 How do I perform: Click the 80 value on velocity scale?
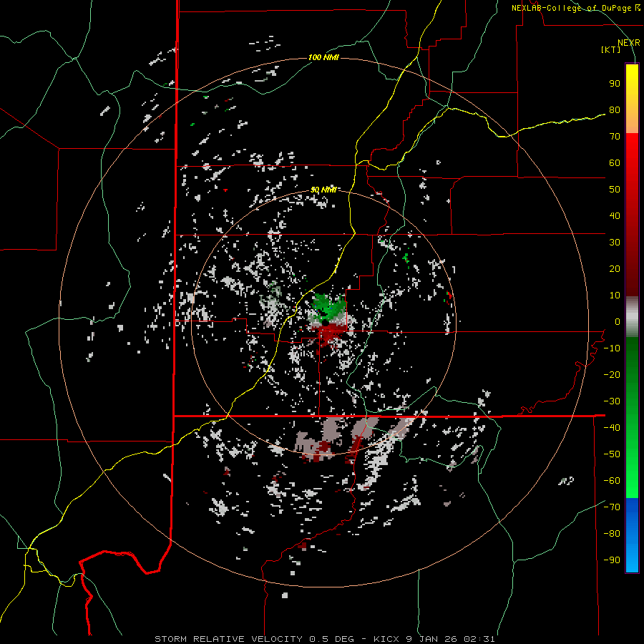point(615,110)
